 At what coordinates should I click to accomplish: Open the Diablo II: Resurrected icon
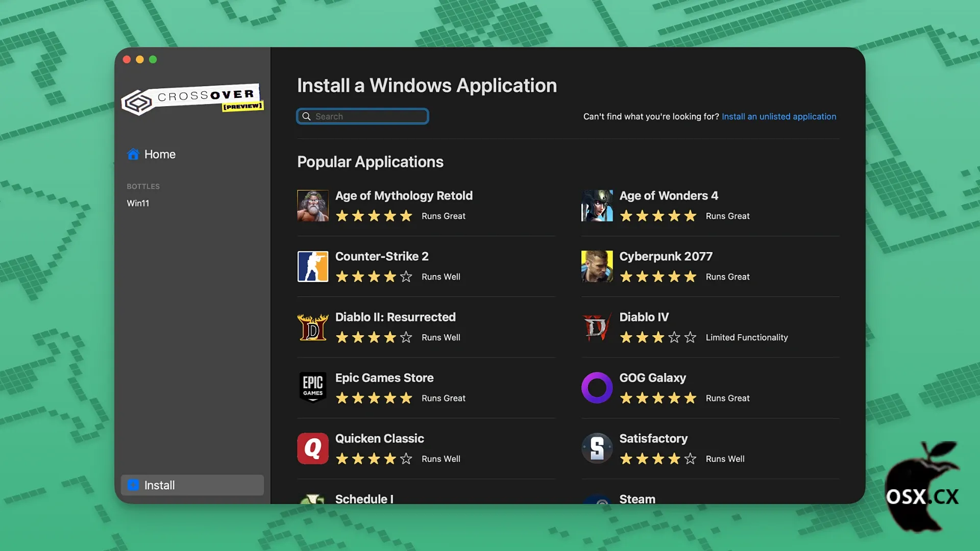click(x=313, y=327)
